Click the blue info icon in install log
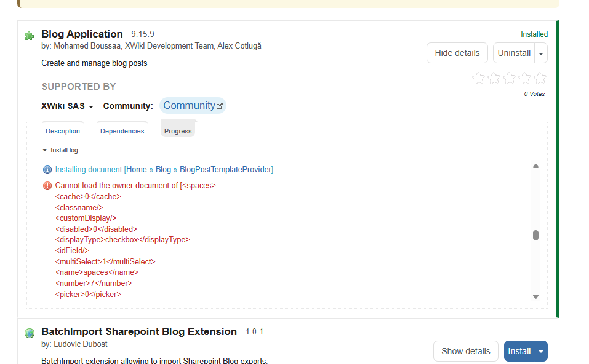 point(47,170)
